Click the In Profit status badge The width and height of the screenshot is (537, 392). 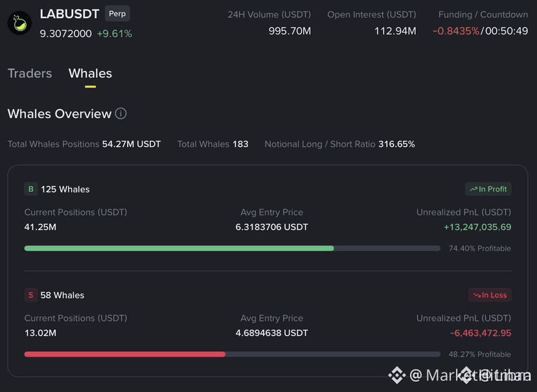tap(488, 189)
